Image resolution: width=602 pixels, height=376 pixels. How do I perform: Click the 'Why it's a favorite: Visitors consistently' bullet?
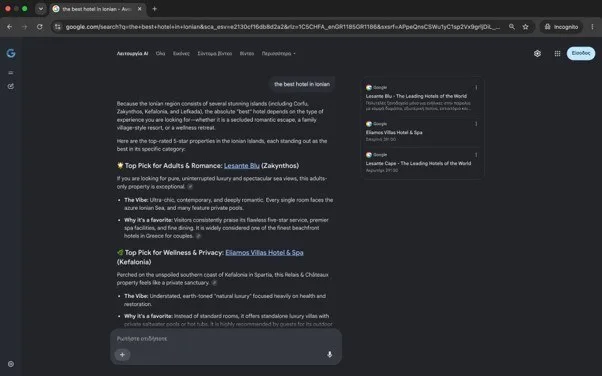(x=227, y=228)
